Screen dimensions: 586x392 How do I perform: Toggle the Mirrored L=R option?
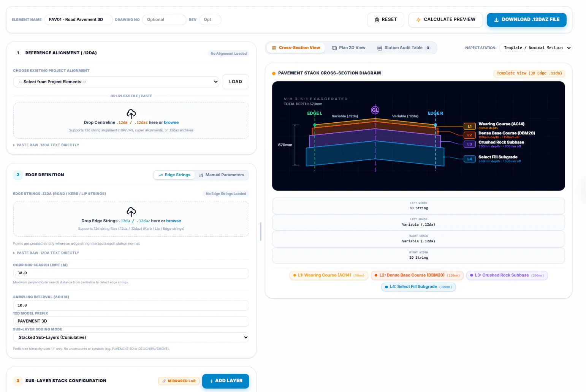pyautogui.click(x=179, y=381)
